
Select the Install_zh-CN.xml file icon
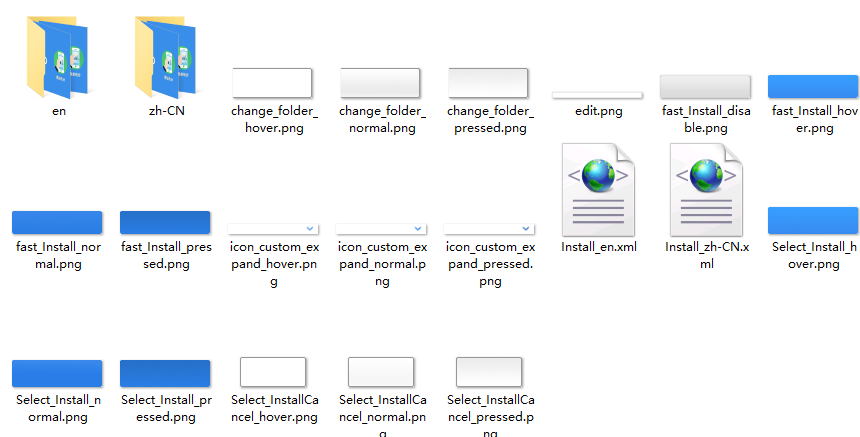point(706,190)
